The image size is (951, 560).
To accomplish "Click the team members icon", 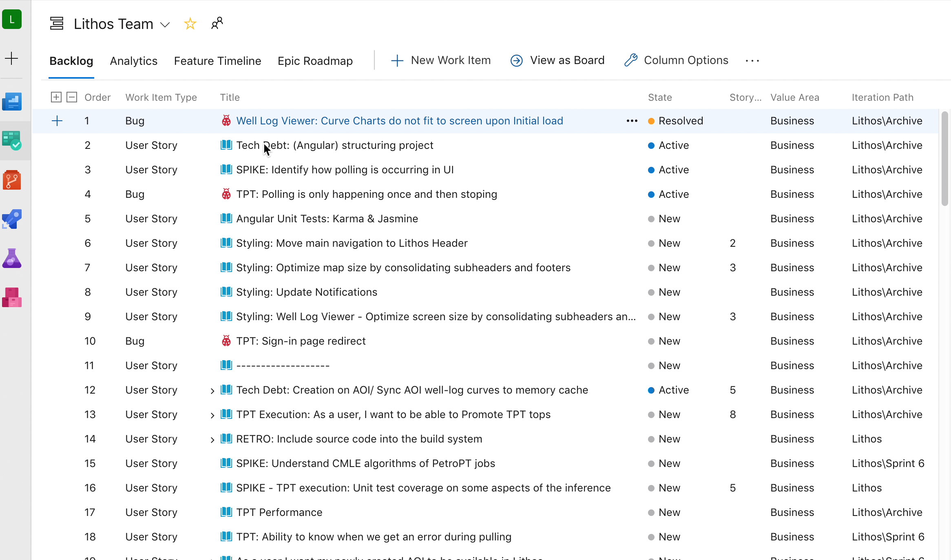I will 217,23.
